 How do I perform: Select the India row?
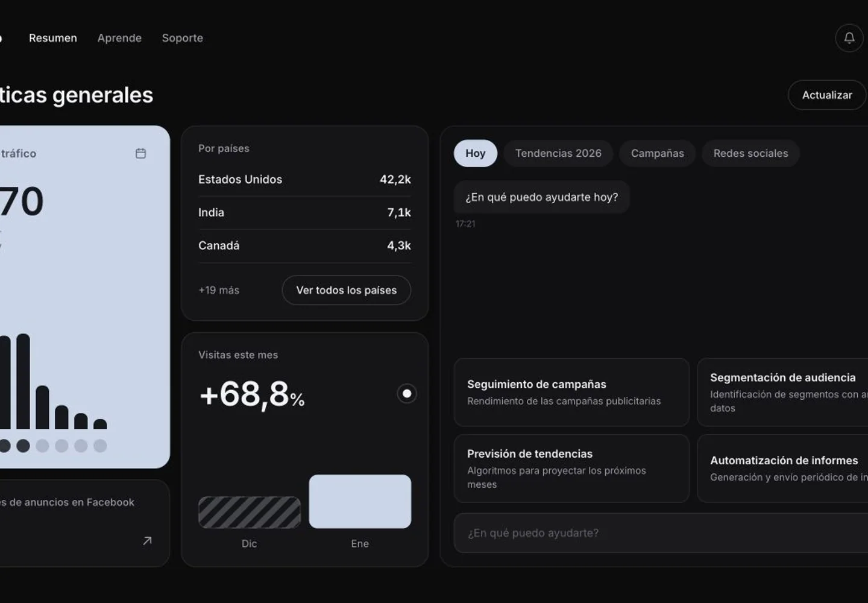[x=304, y=213]
